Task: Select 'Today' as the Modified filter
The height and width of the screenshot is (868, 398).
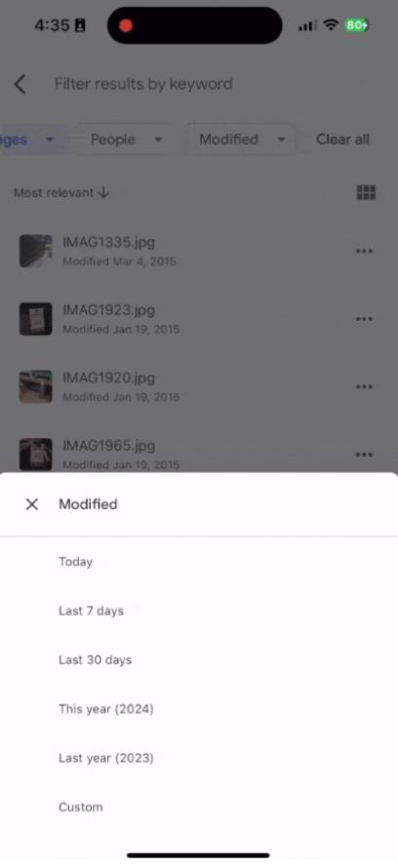Action: (76, 561)
